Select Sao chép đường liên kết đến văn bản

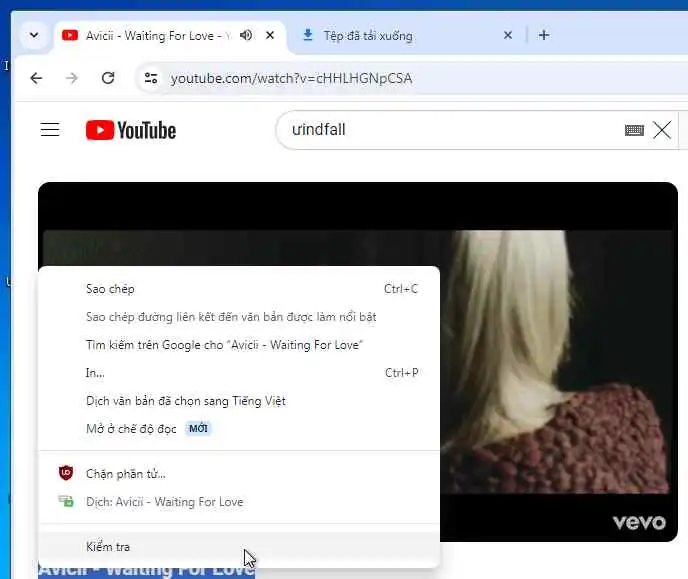pyautogui.click(x=239, y=317)
